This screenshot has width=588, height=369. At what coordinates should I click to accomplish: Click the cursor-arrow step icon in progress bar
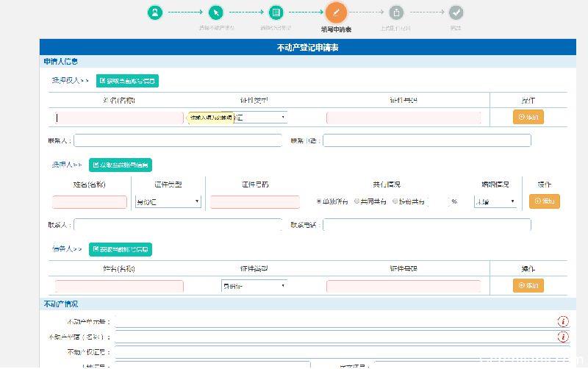[x=215, y=12]
